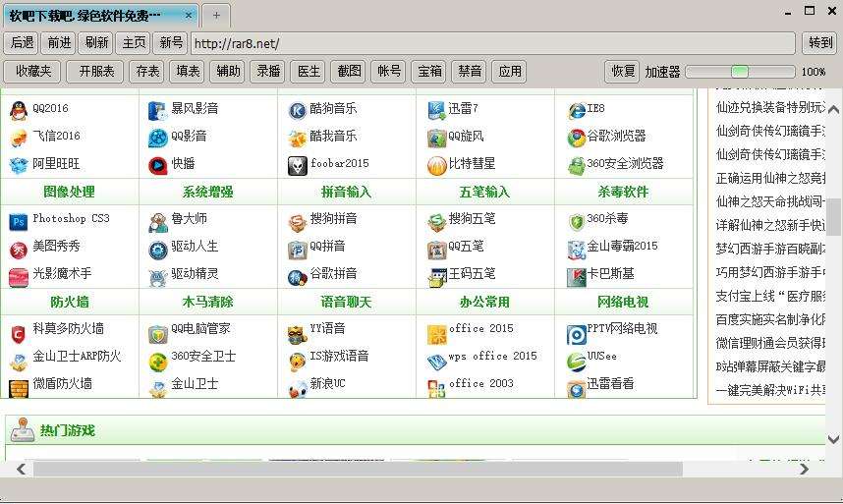The width and height of the screenshot is (843, 504).
Task: Click the 宝箱 toolbar button
Action: point(429,72)
